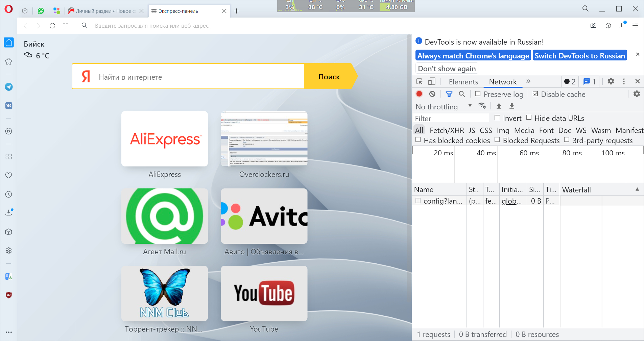Open the Opera sidebar three-dot setup
The image size is (644, 341).
click(x=9, y=332)
